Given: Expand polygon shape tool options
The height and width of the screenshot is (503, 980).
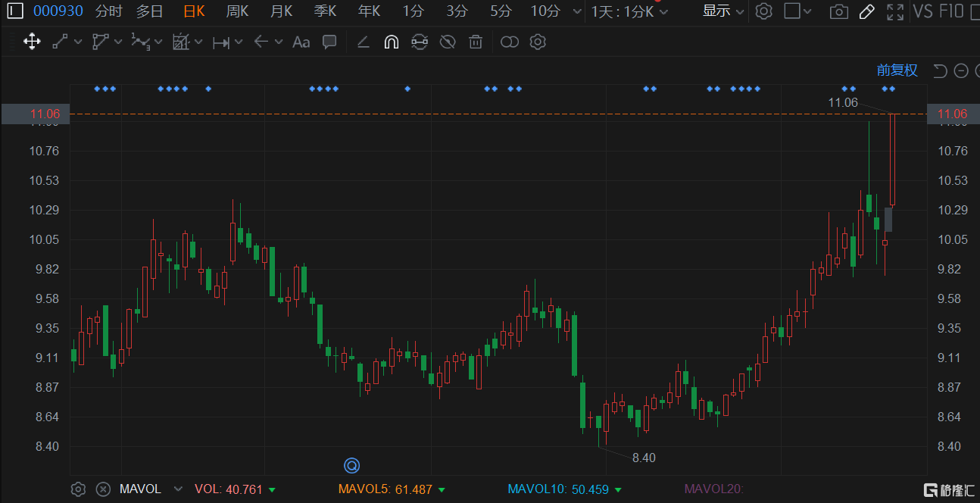Looking at the screenshot, I should click(x=117, y=42).
